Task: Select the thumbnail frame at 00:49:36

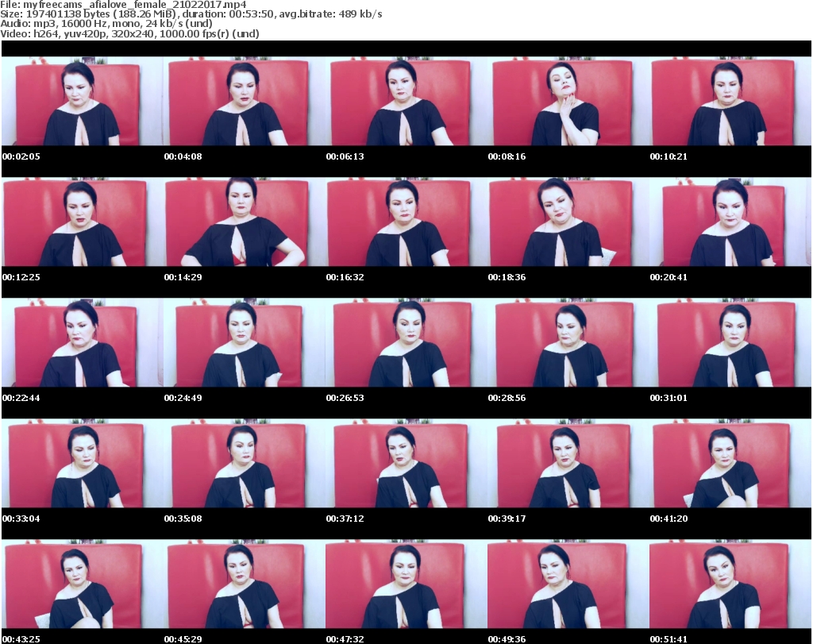Action: [x=568, y=584]
